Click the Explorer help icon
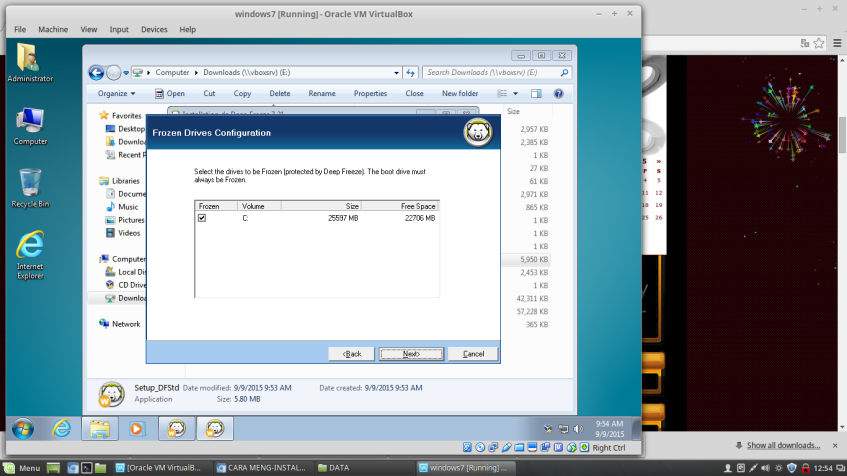This screenshot has width=847, height=476. point(559,93)
